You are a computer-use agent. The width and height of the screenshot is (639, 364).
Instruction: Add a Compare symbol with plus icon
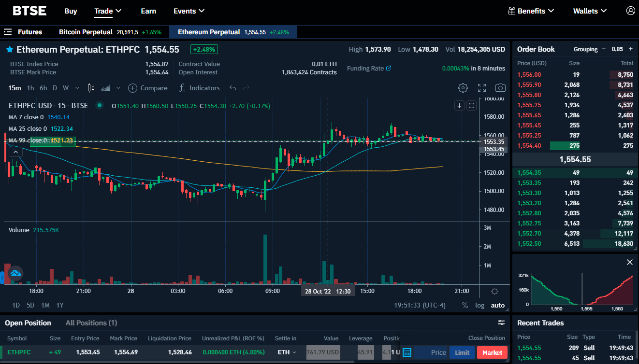[x=148, y=88]
